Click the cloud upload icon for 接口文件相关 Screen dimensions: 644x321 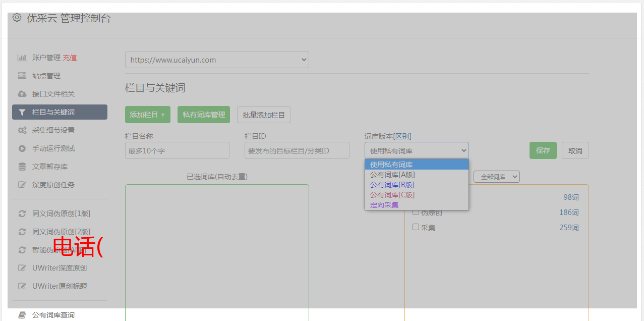pos(22,94)
